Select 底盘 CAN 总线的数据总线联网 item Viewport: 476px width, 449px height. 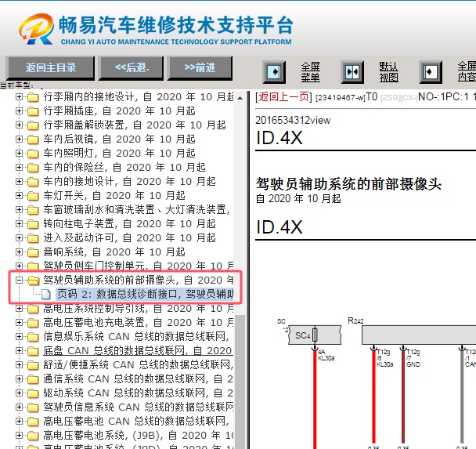tap(138, 350)
